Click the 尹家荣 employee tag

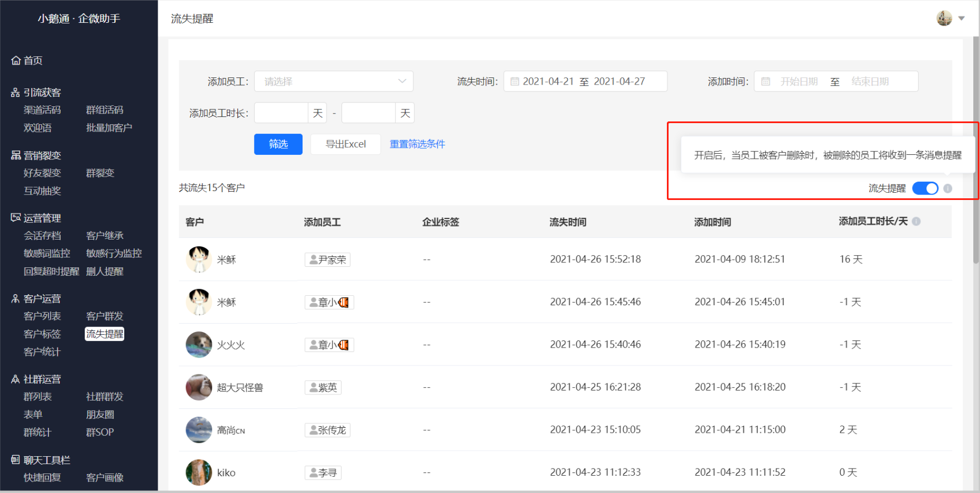point(328,260)
